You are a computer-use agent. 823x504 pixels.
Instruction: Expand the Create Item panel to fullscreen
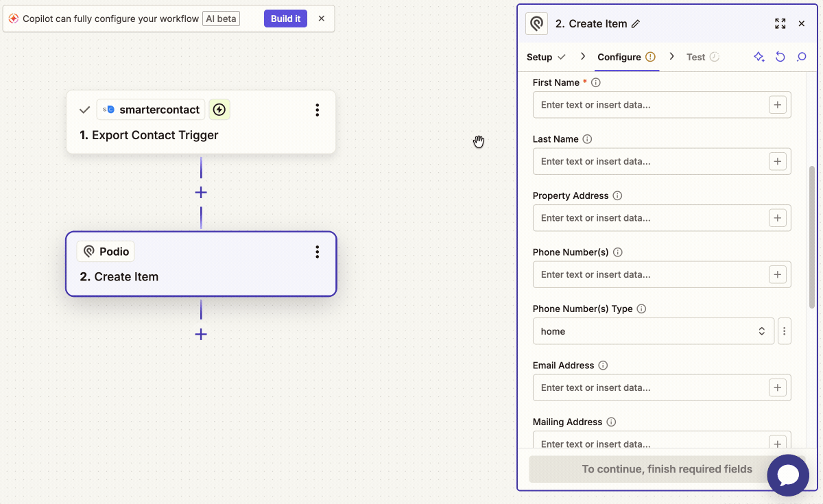tap(780, 23)
